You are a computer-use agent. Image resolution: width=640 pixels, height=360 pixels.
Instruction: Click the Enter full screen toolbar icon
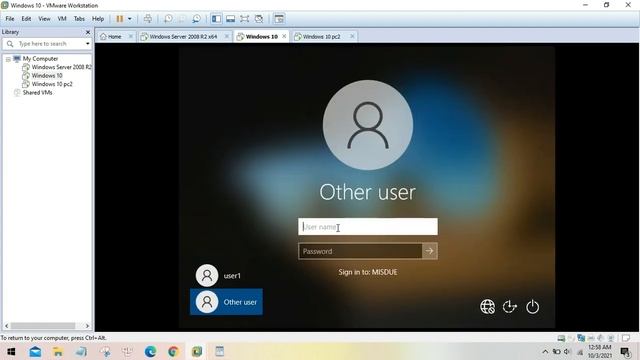244,19
